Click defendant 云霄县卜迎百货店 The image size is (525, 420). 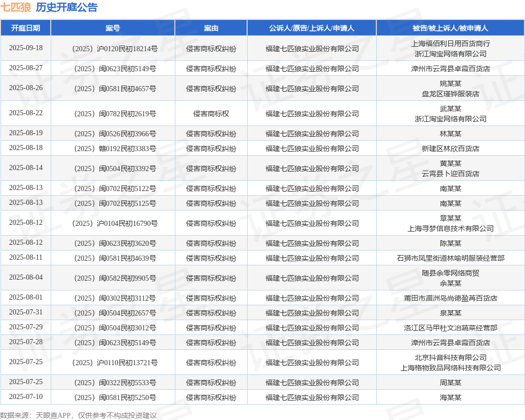coord(451,174)
